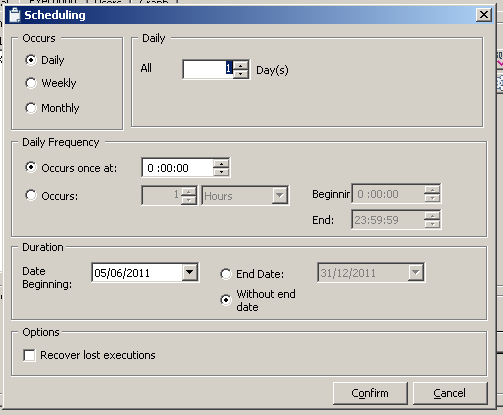Screen dimensions: 503x415
Task: Increase the 'Occurs once at' time
Action: (221, 163)
